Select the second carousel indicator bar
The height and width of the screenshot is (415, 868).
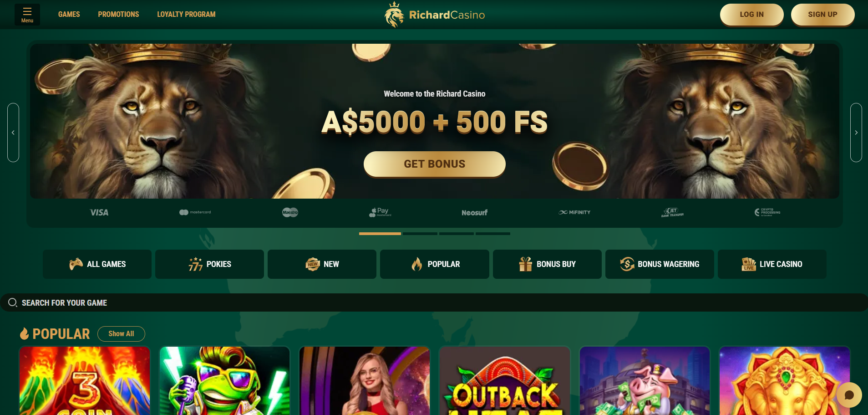click(420, 234)
